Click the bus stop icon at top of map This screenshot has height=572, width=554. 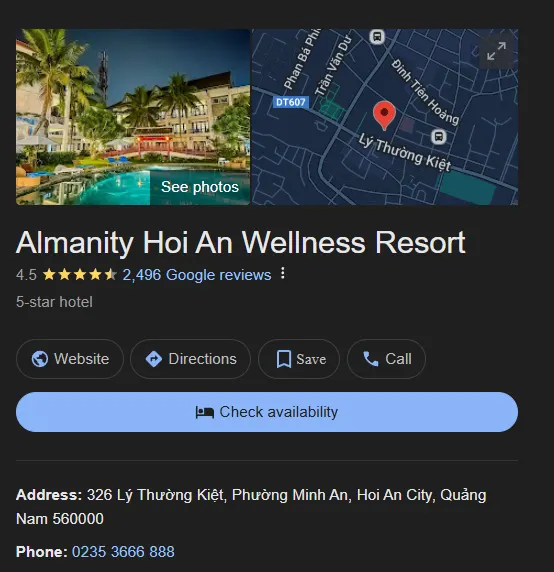[377, 36]
